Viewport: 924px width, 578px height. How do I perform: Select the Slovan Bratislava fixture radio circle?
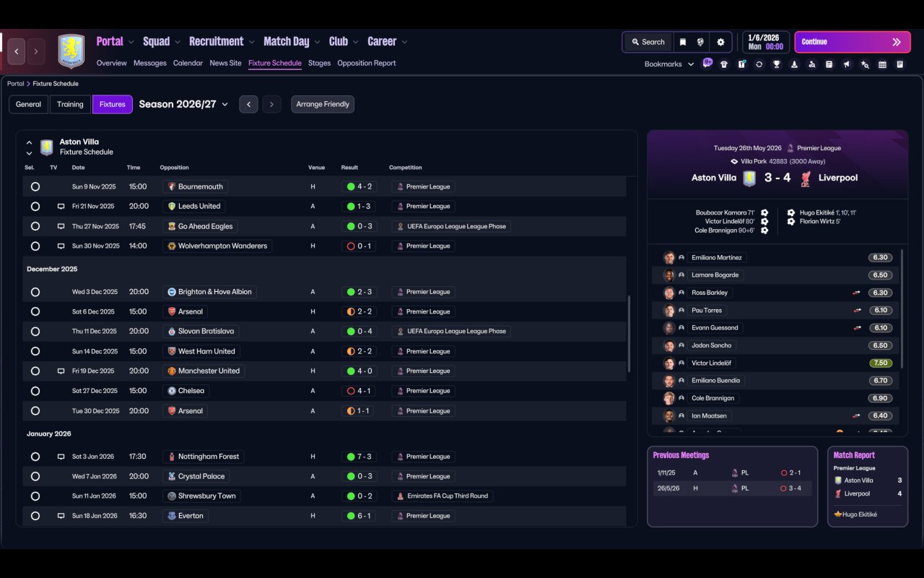[35, 332]
